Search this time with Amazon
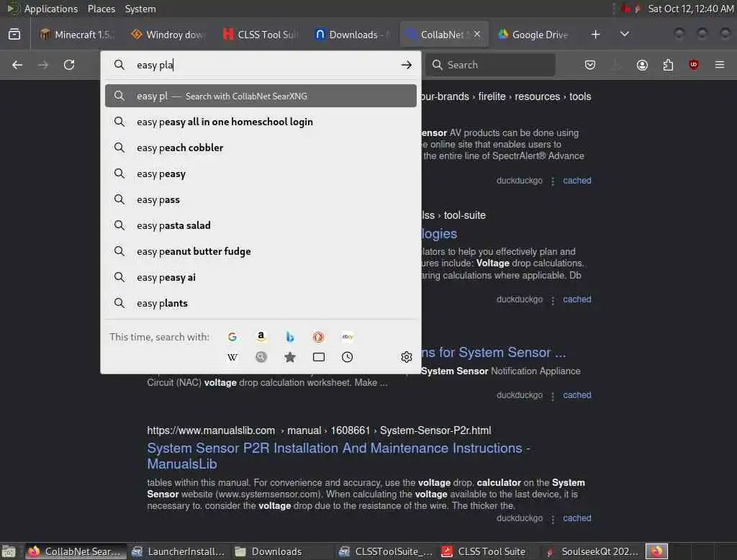This screenshot has width=737, height=560. coord(261,337)
